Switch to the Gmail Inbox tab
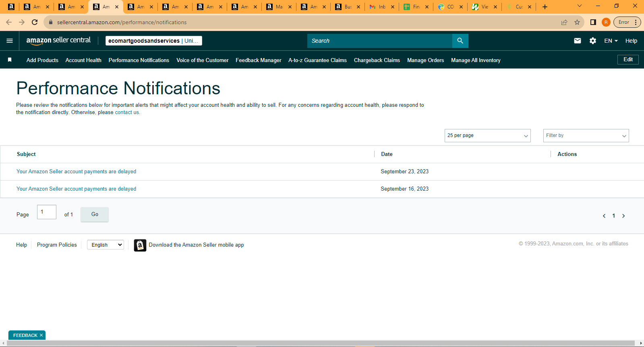This screenshot has height=347, width=644. tap(382, 7)
